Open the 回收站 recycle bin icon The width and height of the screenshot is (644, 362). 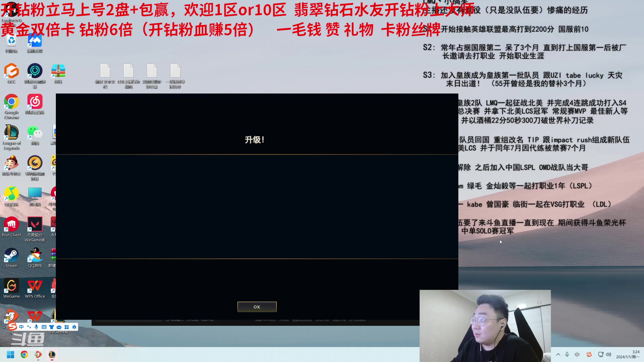click(x=12, y=43)
